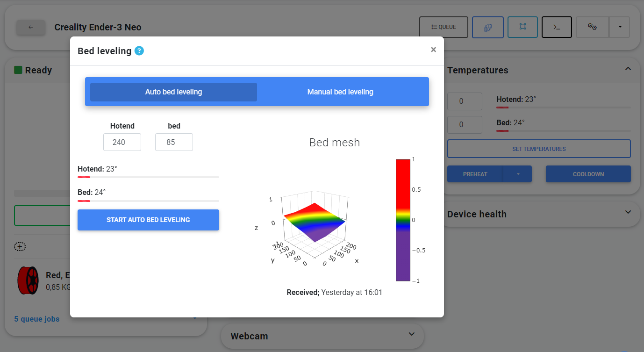This screenshot has width=644, height=352.
Task: Click the red filament spool icon
Action: 29,280
